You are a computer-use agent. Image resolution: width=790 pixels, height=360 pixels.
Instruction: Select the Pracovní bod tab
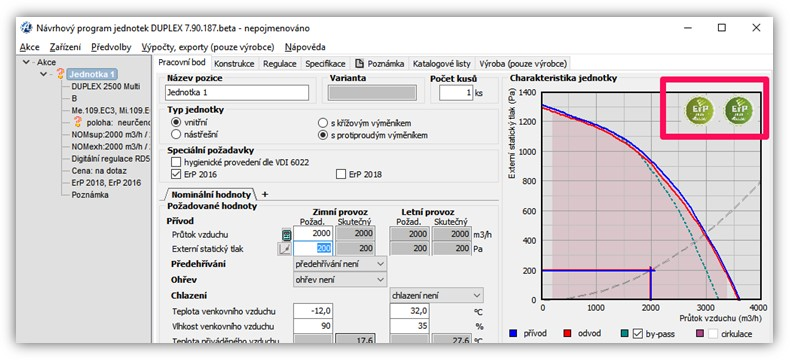[x=182, y=63]
